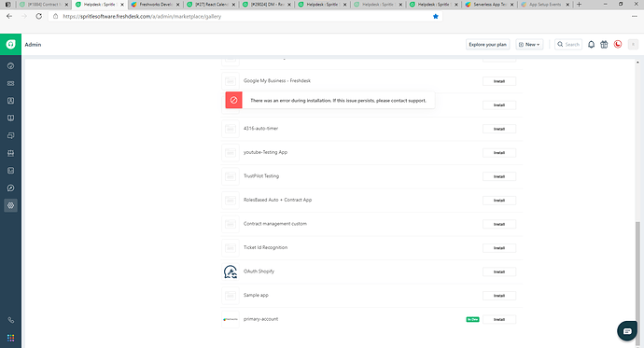Open the chat support widget
This screenshot has height=348, width=644.
627,331
